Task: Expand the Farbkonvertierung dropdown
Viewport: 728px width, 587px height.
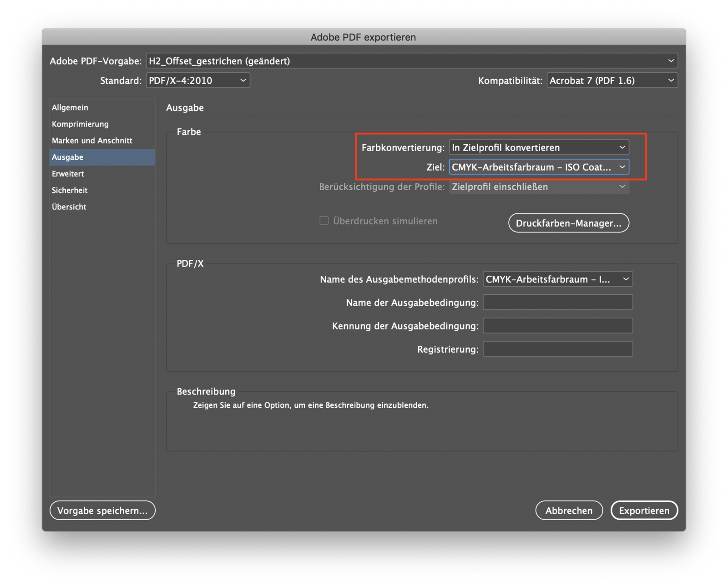Action: (539, 147)
